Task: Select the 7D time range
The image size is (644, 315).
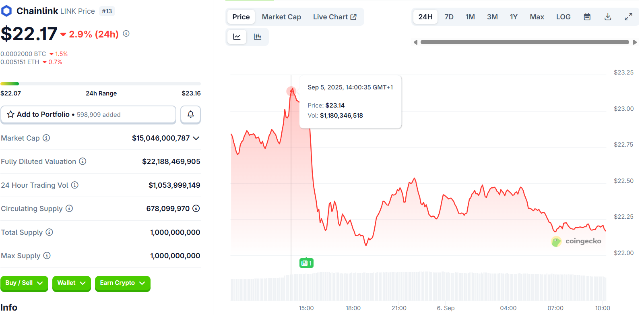Action: point(449,17)
